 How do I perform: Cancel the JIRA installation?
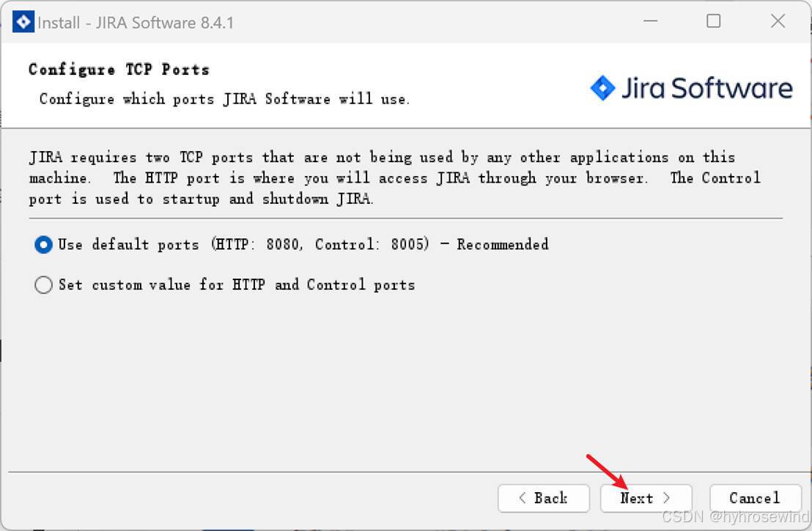click(x=755, y=499)
